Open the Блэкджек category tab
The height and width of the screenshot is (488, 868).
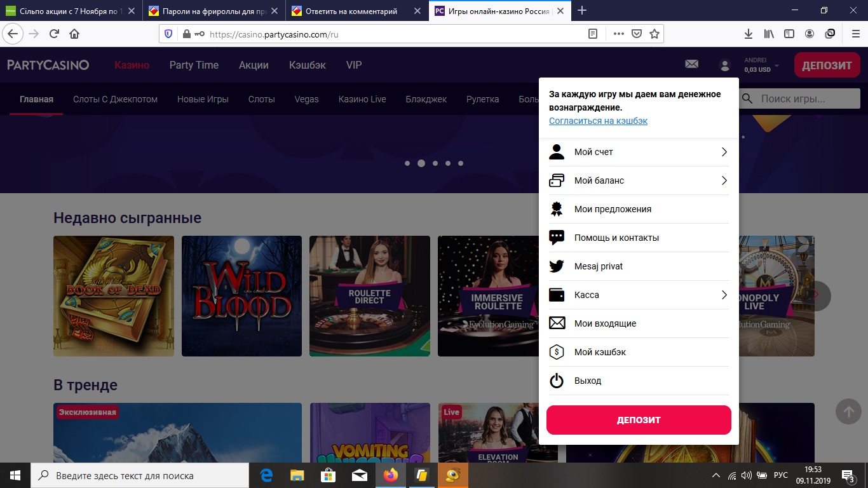pyautogui.click(x=426, y=99)
